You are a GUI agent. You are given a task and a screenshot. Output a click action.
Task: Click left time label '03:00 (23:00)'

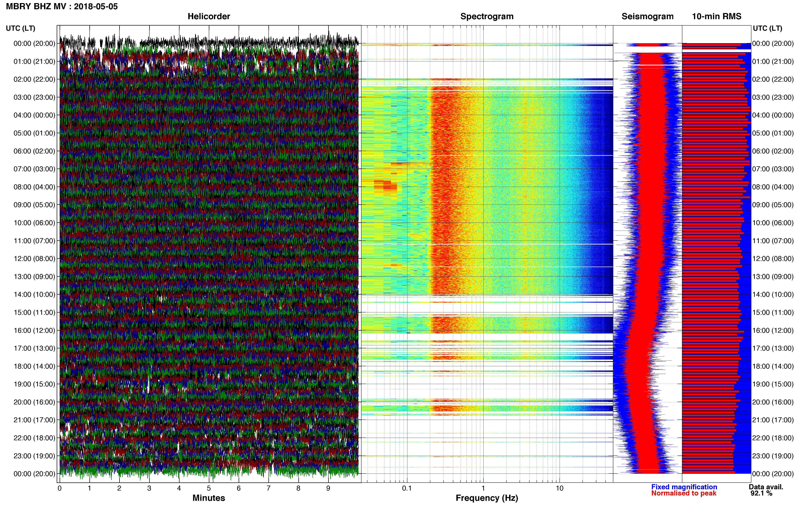point(34,97)
